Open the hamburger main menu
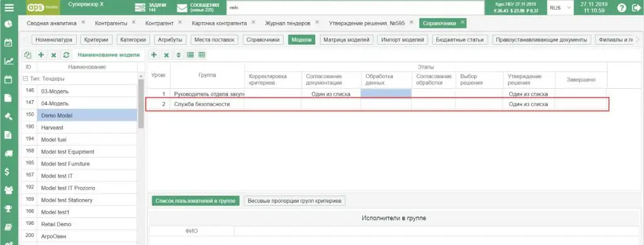Image resolution: width=644 pixels, height=245 pixels. tap(9, 8)
